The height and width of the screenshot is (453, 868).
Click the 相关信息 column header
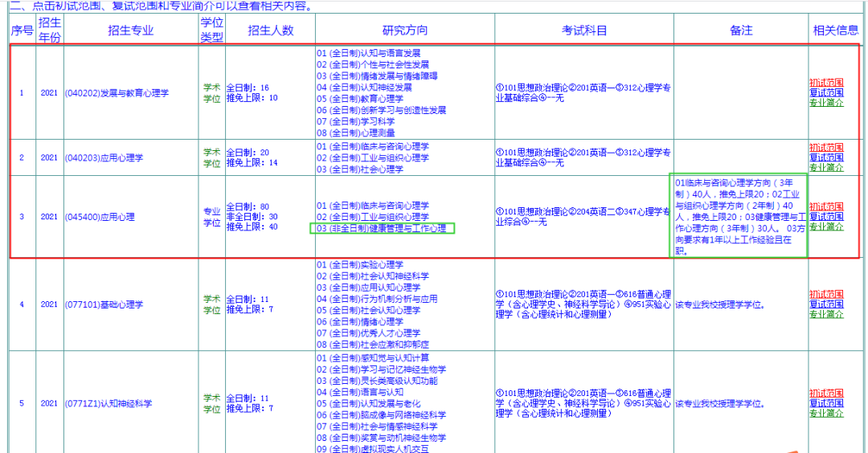pyautogui.click(x=836, y=31)
